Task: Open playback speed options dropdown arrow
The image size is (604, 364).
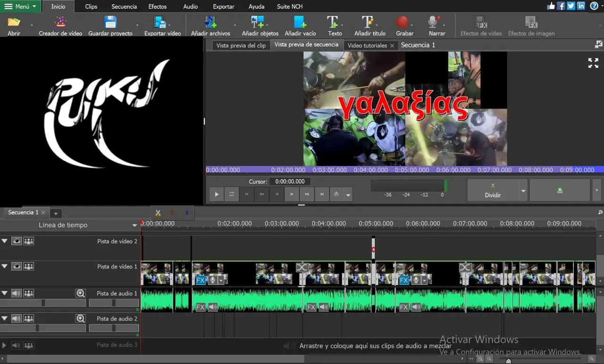Action: click(348, 195)
